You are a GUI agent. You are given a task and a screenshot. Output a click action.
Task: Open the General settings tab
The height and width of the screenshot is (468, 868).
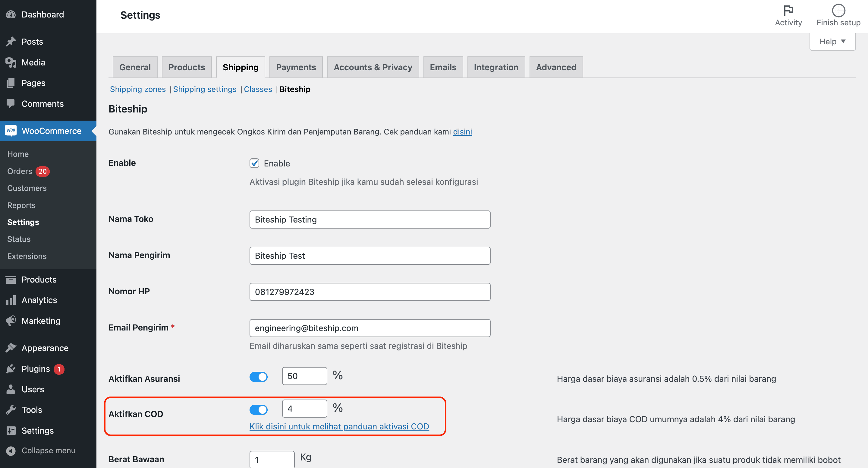[135, 67]
